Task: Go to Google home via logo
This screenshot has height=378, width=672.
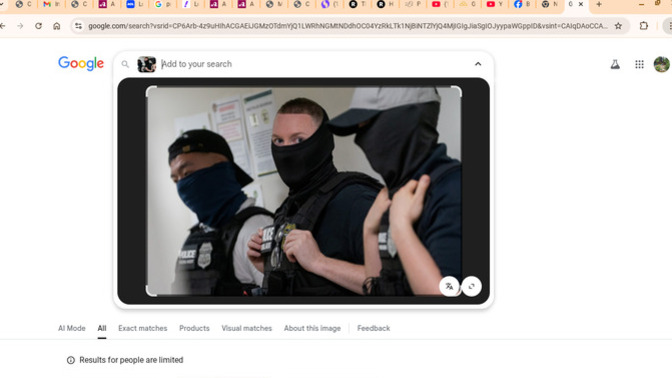Action: tap(81, 63)
